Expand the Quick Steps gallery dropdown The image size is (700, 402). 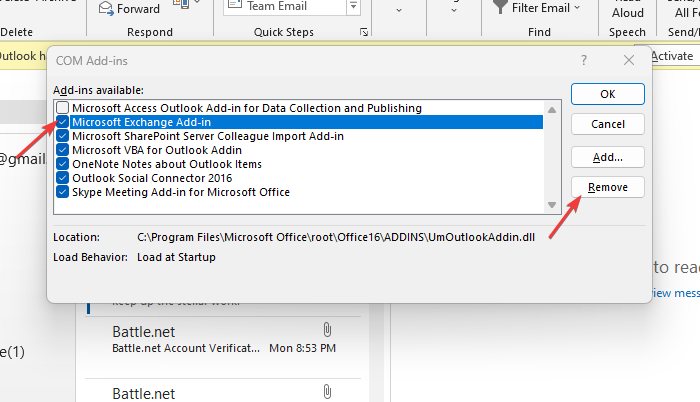pos(354,6)
